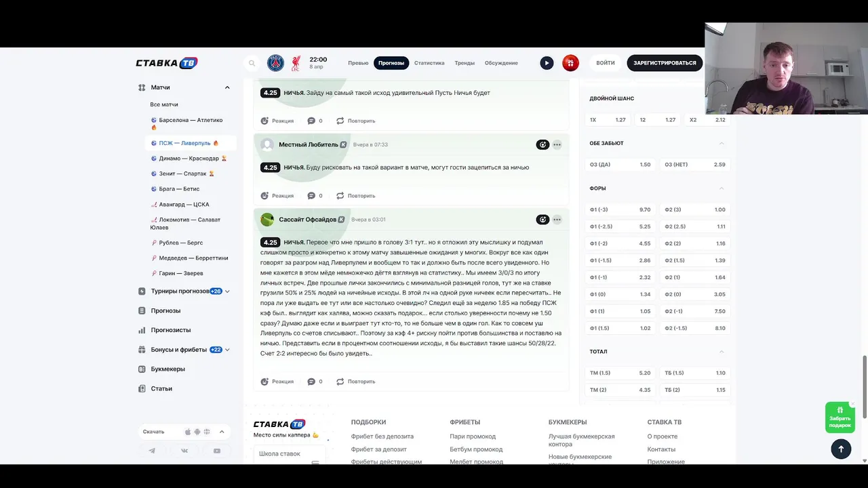Collapse the Матчи sidebar section

(227, 87)
